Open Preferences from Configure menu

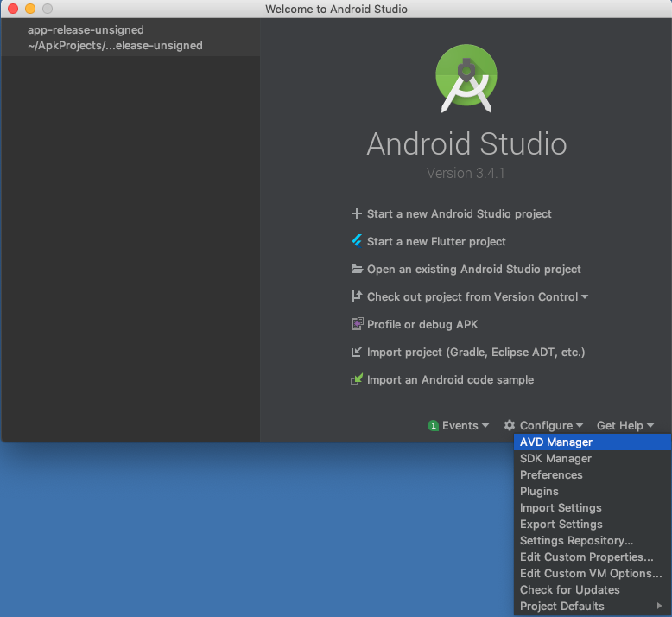[593, 474]
